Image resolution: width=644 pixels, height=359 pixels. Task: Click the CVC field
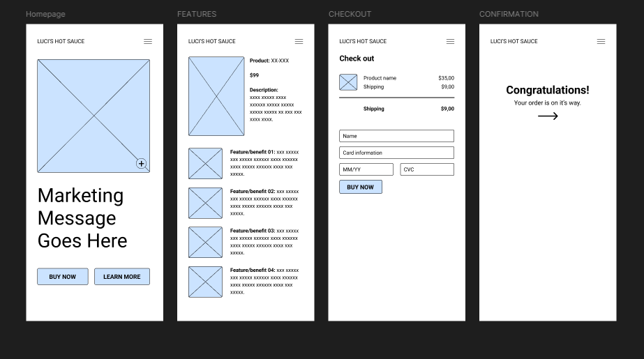pos(427,169)
